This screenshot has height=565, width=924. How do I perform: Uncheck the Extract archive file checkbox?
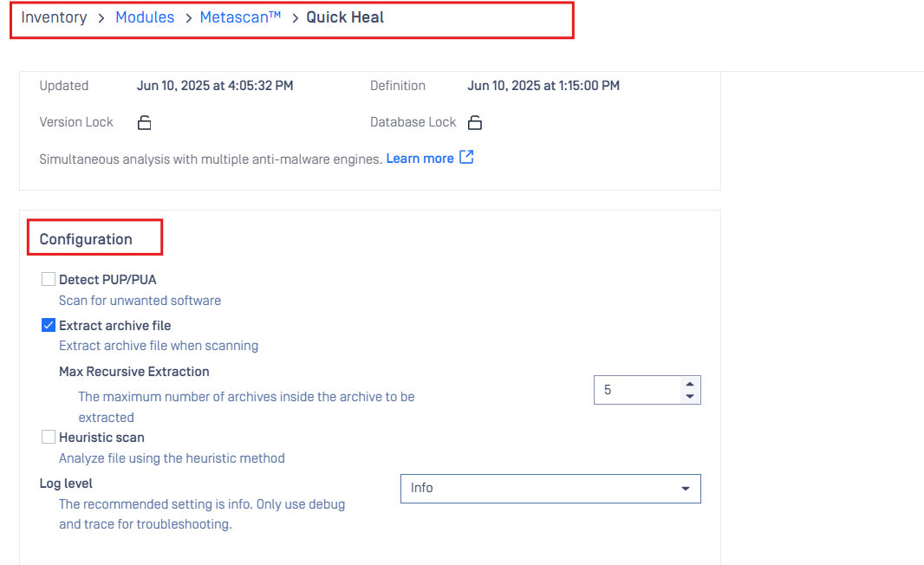(x=49, y=325)
